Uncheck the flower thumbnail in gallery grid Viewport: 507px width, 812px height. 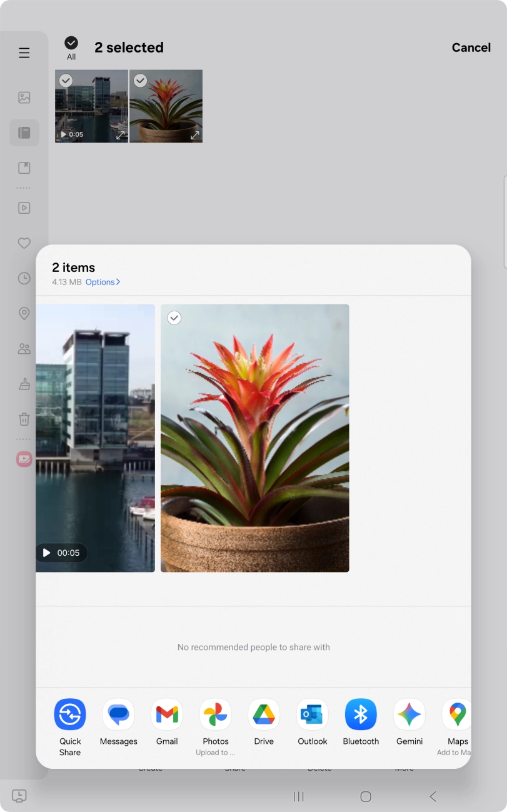[141, 81]
